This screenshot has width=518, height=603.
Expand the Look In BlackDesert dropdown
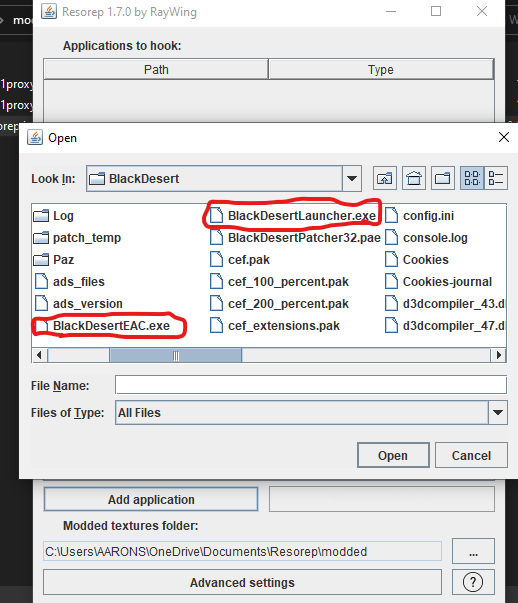point(351,178)
